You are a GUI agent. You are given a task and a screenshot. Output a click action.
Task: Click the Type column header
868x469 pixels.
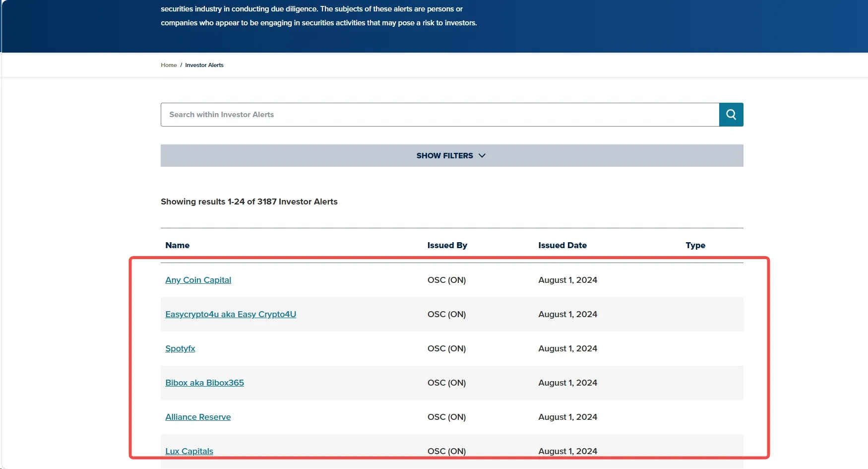[695, 245]
